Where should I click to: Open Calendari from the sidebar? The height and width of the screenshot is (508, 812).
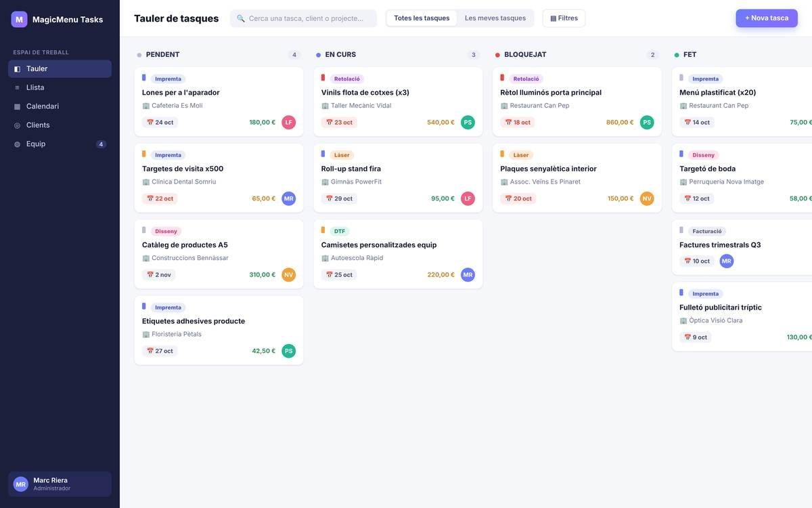tap(60, 106)
